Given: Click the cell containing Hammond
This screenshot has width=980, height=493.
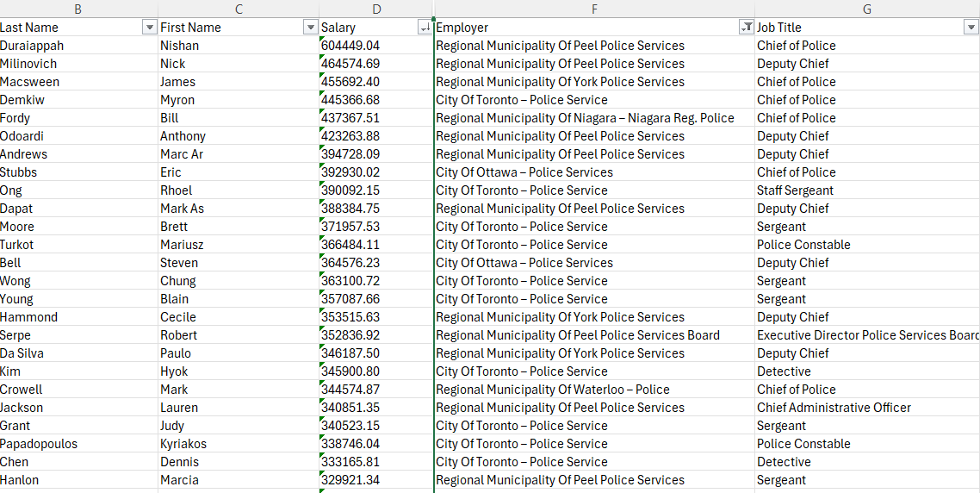Looking at the screenshot, I should pos(78,317).
